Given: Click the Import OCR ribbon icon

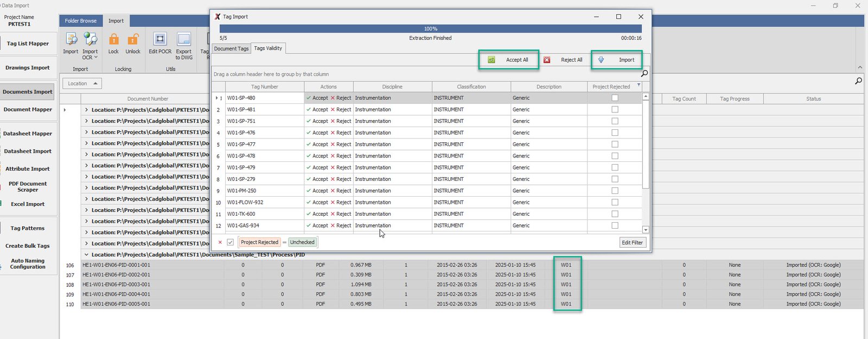Looking at the screenshot, I should tap(90, 40).
